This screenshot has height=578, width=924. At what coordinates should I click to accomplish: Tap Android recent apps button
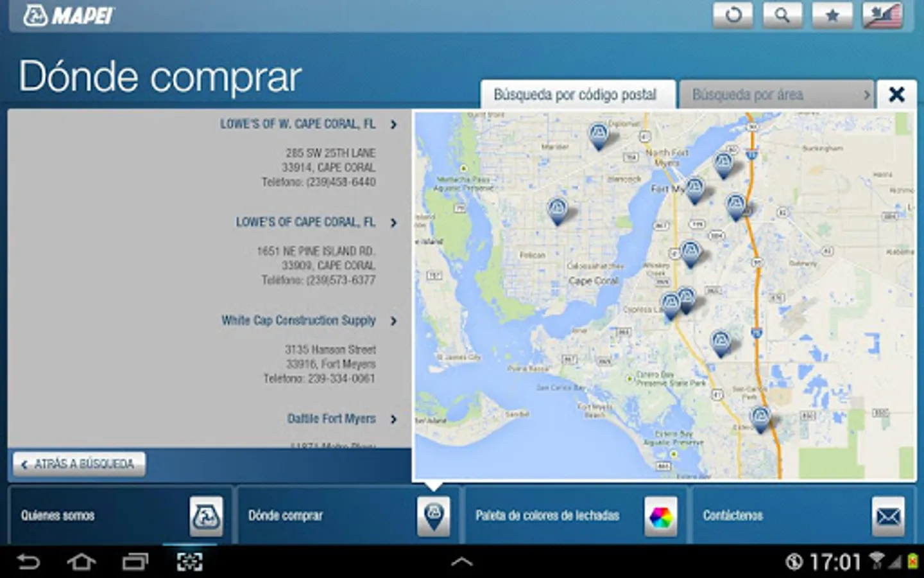coord(135,563)
